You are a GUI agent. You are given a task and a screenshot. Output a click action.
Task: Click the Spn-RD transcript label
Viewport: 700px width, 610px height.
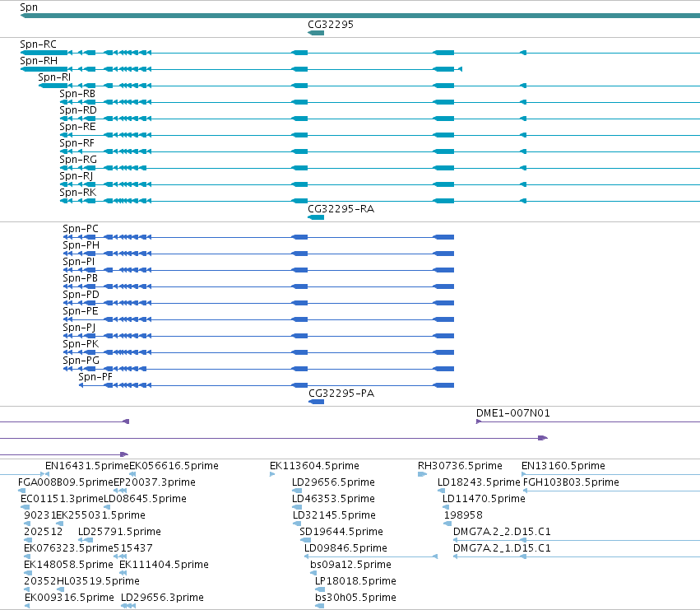click(78, 110)
